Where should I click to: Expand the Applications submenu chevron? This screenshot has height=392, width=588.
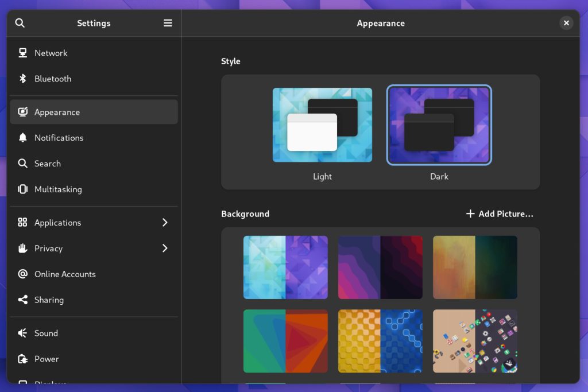tap(165, 223)
